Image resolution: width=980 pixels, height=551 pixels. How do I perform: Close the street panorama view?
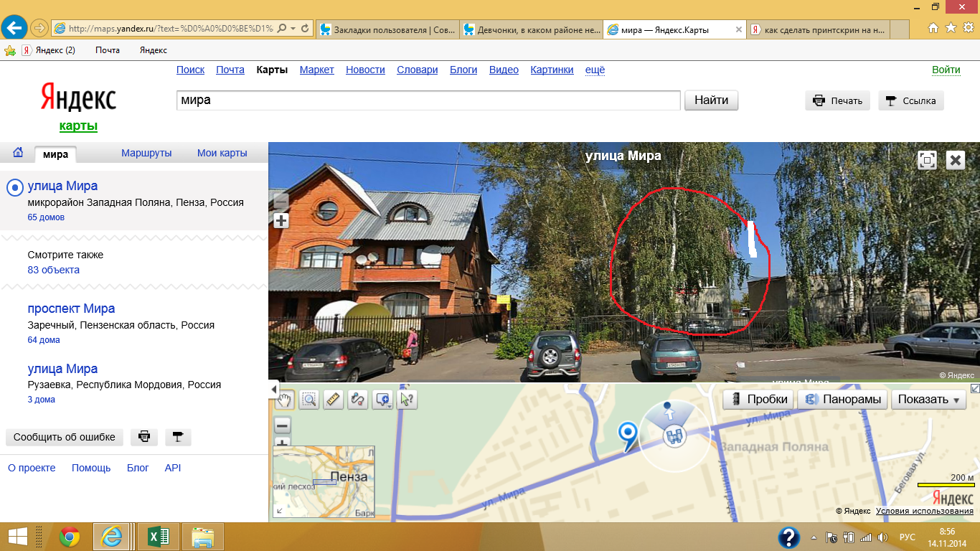click(x=956, y=160)
